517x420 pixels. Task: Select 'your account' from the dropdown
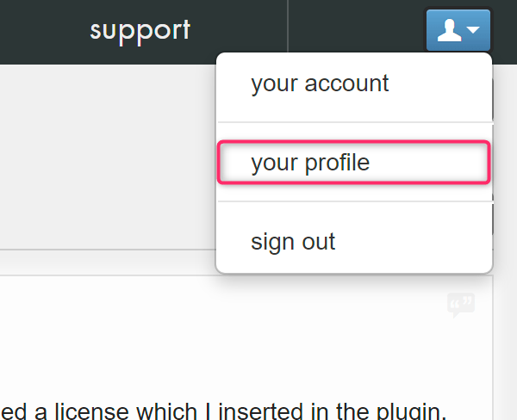click(354, 83)
